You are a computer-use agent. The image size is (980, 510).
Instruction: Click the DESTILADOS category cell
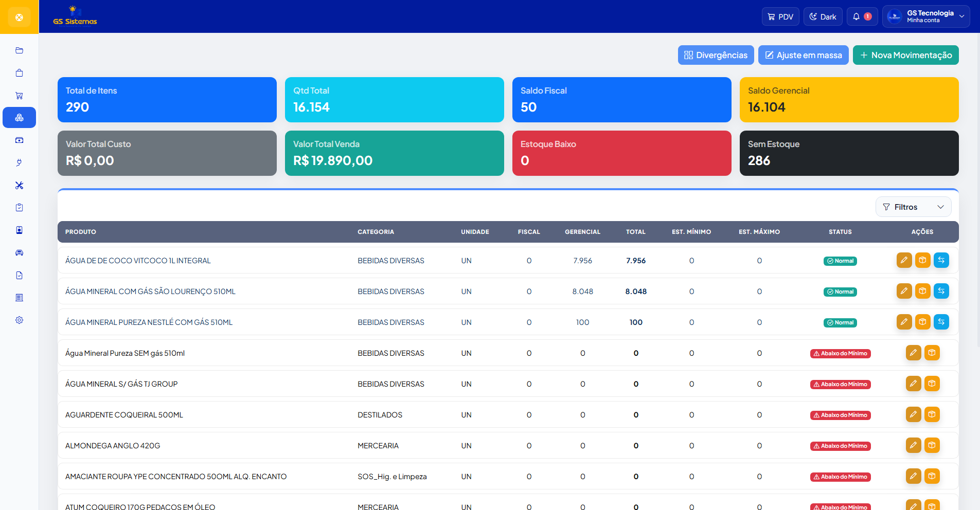point(380,415)
